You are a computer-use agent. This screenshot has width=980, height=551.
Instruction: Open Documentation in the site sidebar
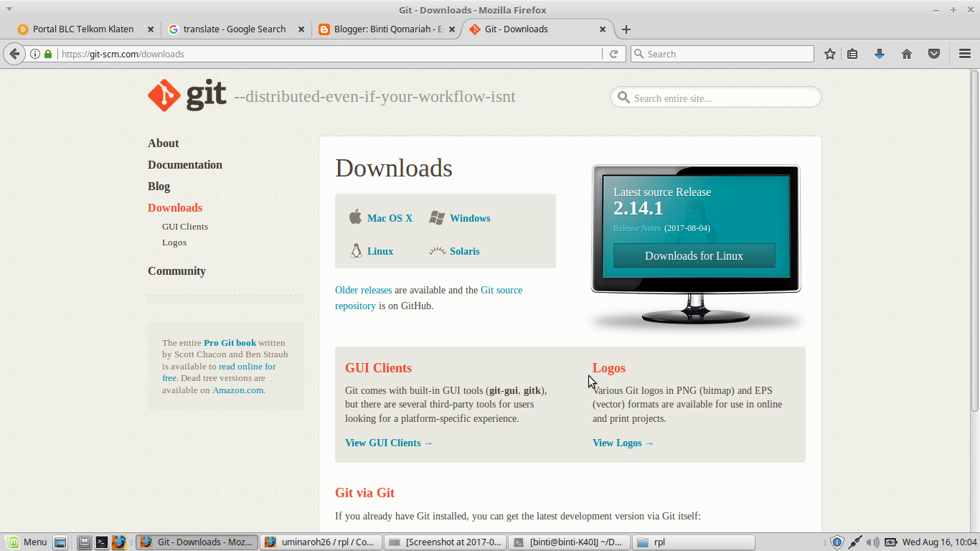pos(185,165)
